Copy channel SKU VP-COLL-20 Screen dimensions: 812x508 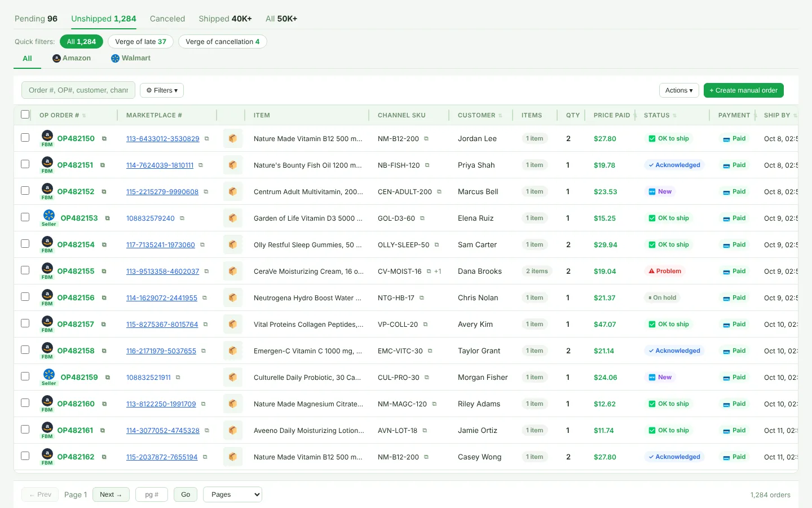pyautogui.click(x=426, y=325)
